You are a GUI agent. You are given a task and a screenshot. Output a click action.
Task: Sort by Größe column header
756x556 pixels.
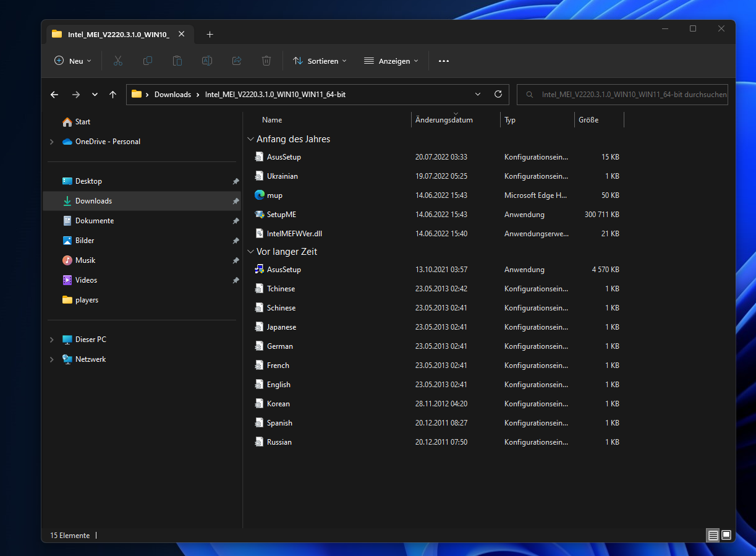coord(588,120)
